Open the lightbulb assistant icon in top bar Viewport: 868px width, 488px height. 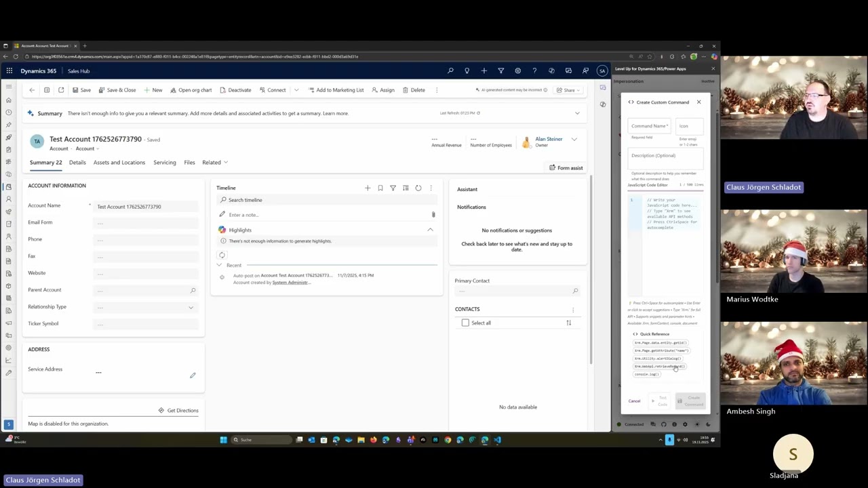(467, 70)
